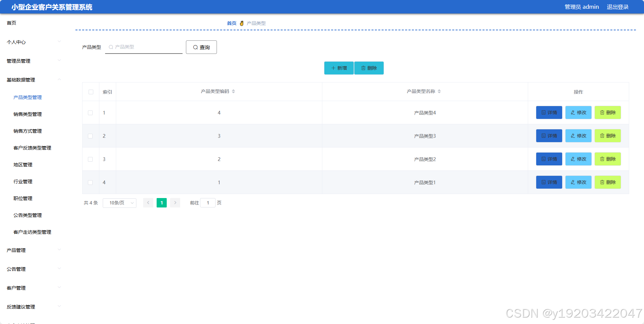Click the 退出登录 logout link

pos(618,7)
